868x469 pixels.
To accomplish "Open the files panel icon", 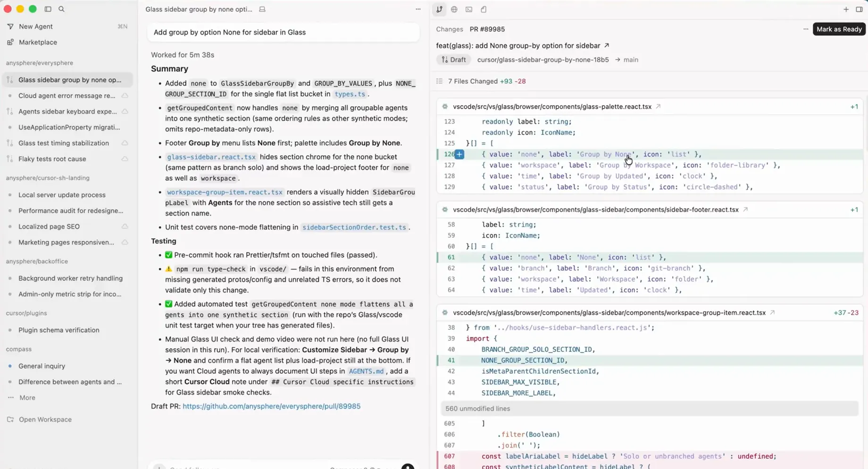I will [x=484, y=9].
